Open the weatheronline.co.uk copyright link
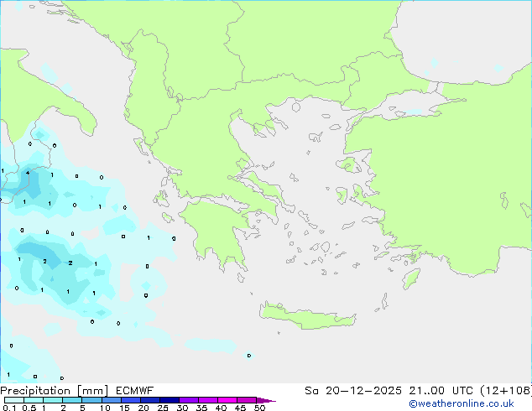This screenshot has height=411, width=532. pyautogui.click(x=461, y=403)
